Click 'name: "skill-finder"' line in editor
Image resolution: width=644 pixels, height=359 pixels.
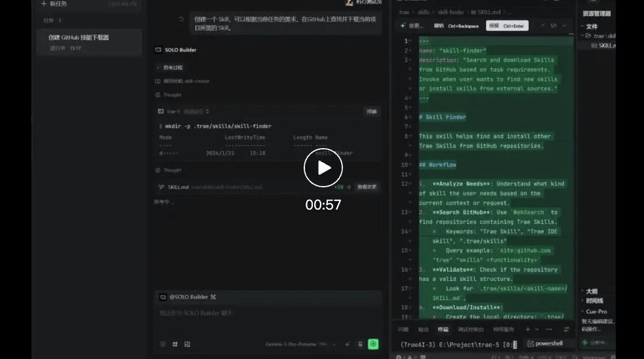[453, 50]
